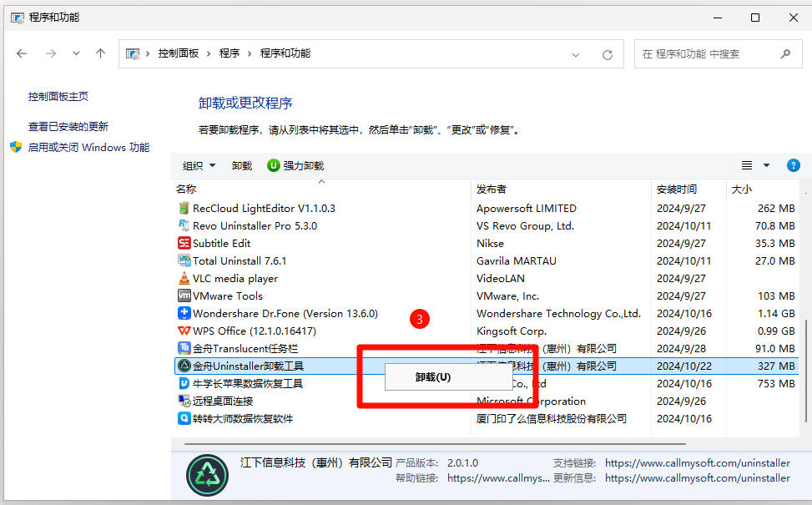This screenshot has height=505, width=812.
Task: Click the Subtitle Edit program icon
Action: coord(184,243)
